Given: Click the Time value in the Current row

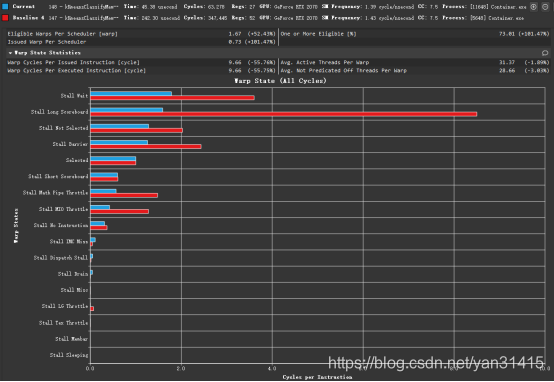Looking at the screenshot, I should [159, 7].
